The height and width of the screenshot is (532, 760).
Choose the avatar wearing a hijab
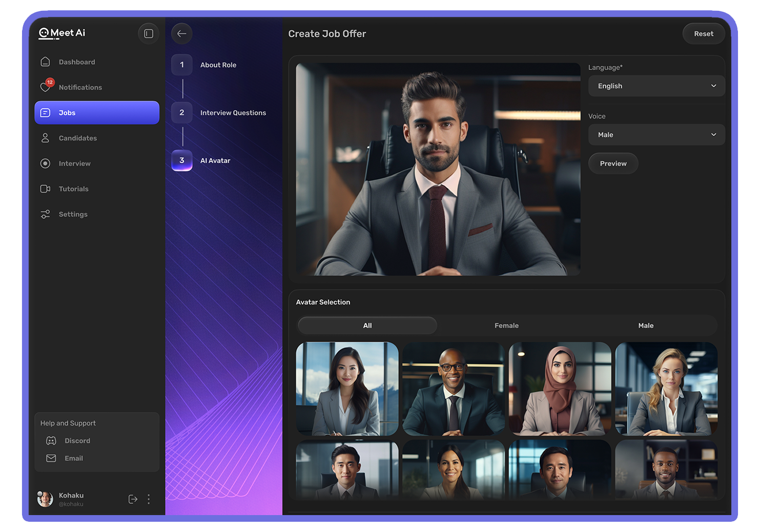560,388
